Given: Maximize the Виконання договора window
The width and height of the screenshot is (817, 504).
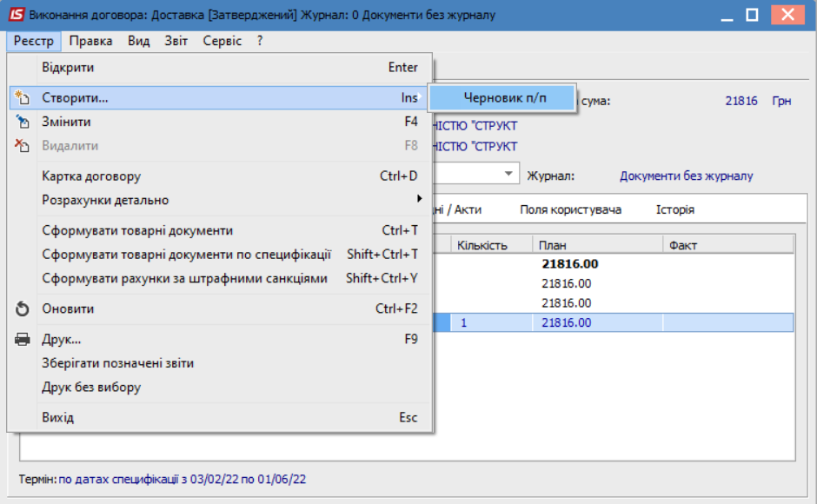Looking at the screenshot, I should (x=752, y=15).
